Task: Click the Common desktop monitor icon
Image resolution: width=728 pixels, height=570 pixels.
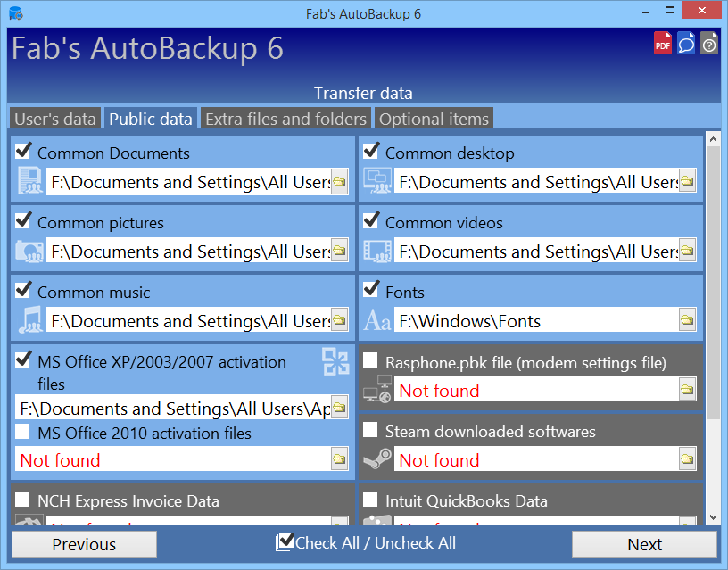Action: [x=377, y=180]
